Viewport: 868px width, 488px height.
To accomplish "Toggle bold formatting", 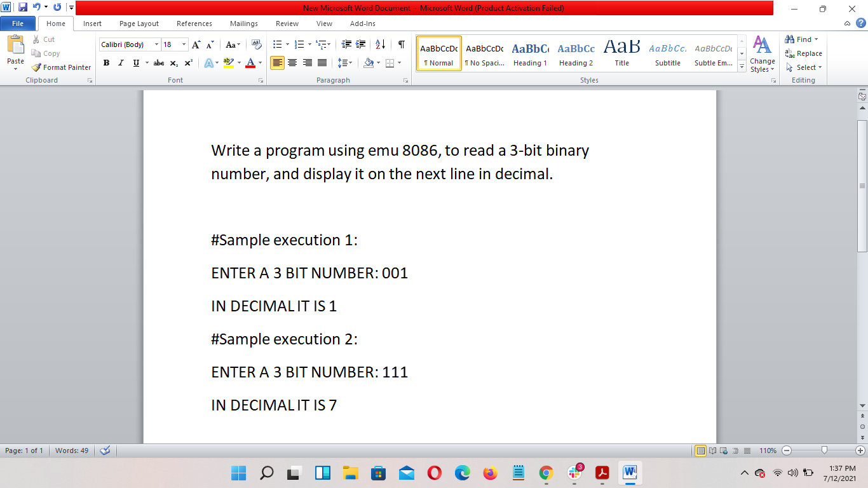I will 106,63.
